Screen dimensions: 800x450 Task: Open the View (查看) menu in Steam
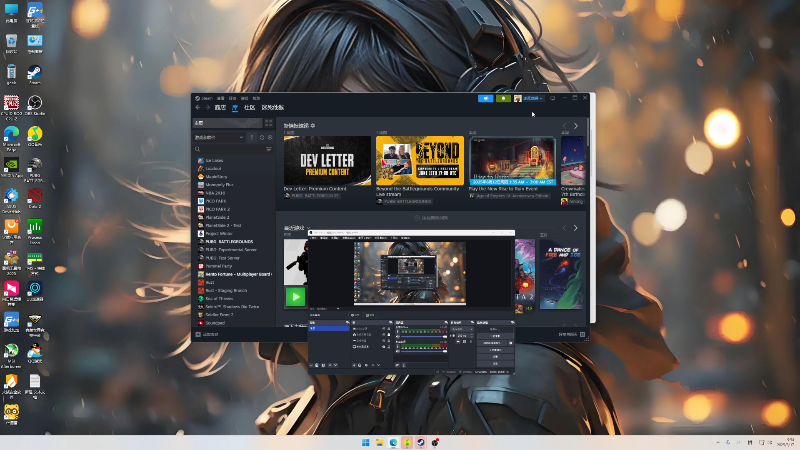point(220,98)
